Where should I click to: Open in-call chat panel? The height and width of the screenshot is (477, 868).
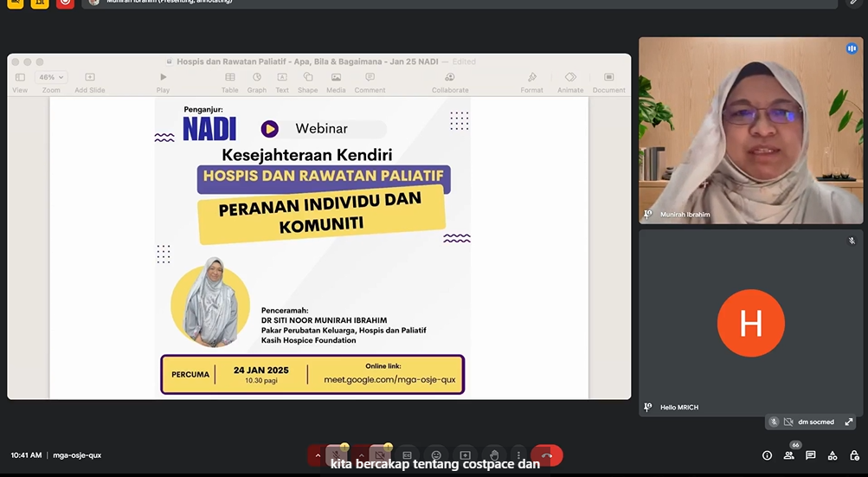[810, 455]
